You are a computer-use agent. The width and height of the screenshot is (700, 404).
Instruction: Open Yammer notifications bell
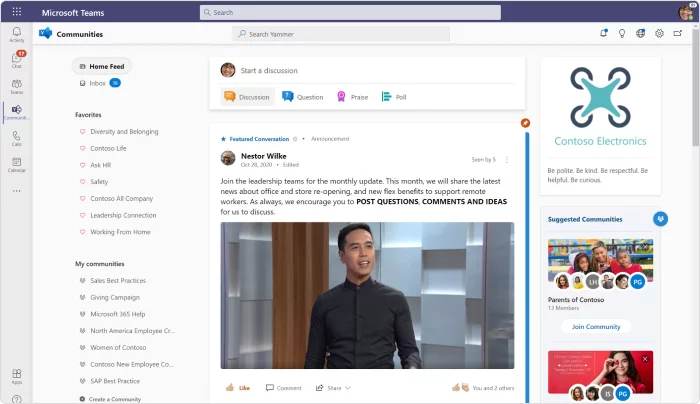[604, 33]
